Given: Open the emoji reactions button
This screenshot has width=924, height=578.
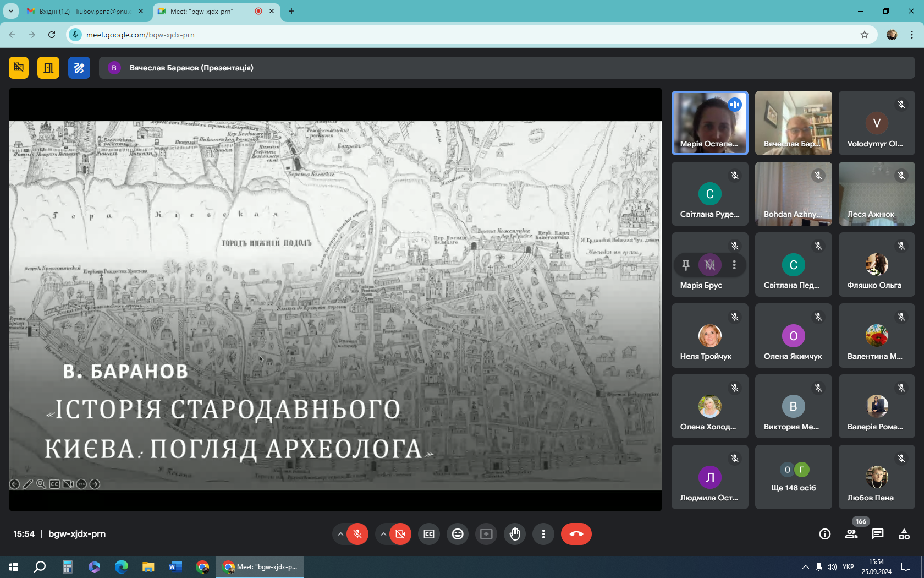Looking at the screenshot, I should click(x=458, y=534).
